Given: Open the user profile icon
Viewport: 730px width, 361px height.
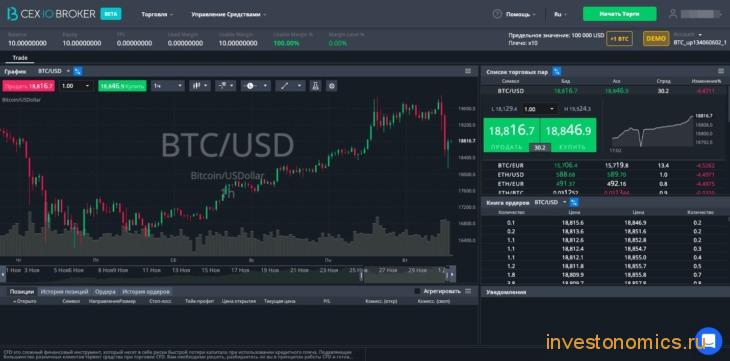Looking at the screenshot, I should [x=672, y=14].
